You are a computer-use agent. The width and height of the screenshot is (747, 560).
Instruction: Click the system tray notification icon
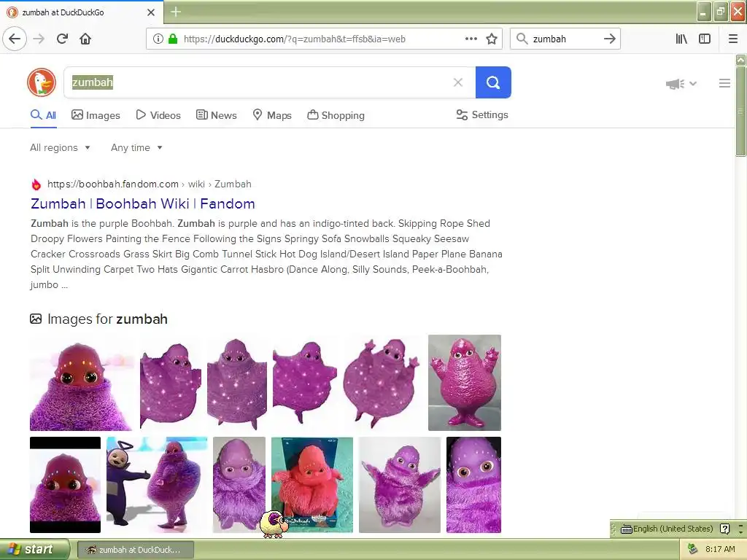[692, 550]
